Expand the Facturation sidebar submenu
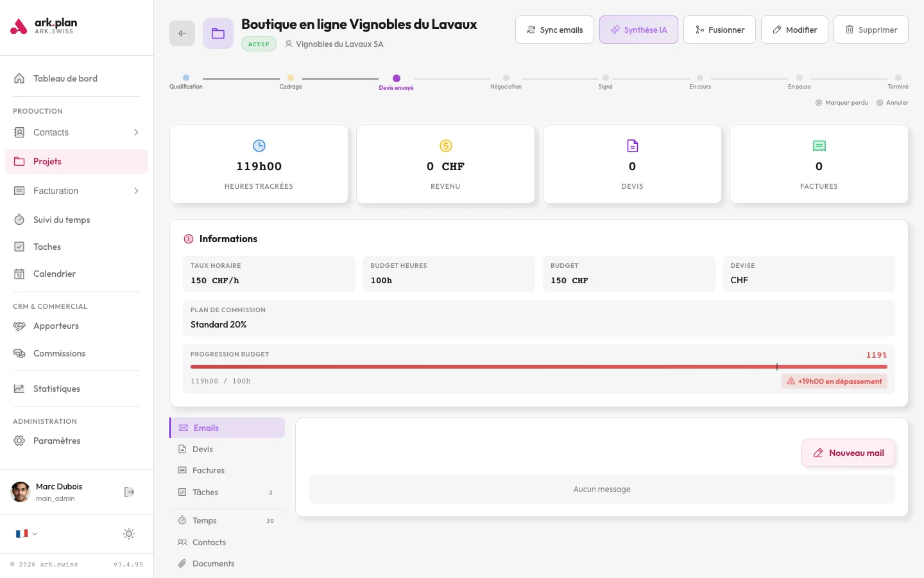Viewport: 924px width, 578px height. [136, 191]
